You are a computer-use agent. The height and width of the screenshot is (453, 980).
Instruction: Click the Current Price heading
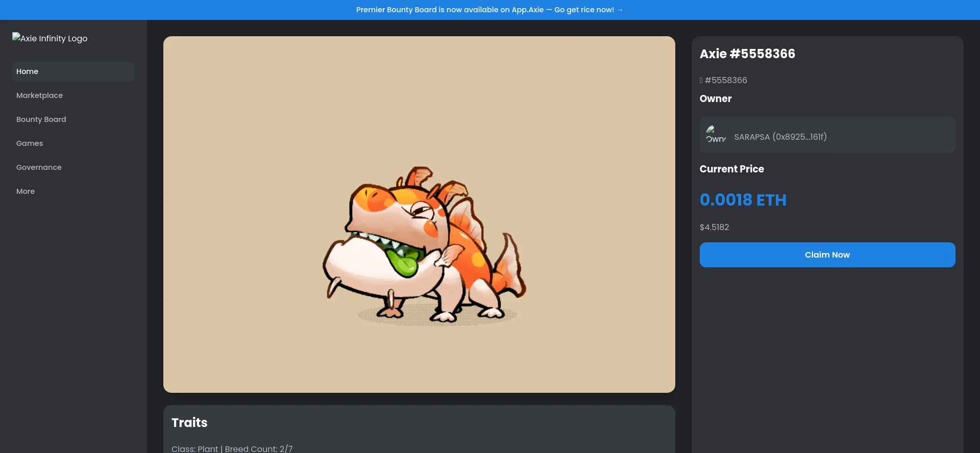pos(732,169)
